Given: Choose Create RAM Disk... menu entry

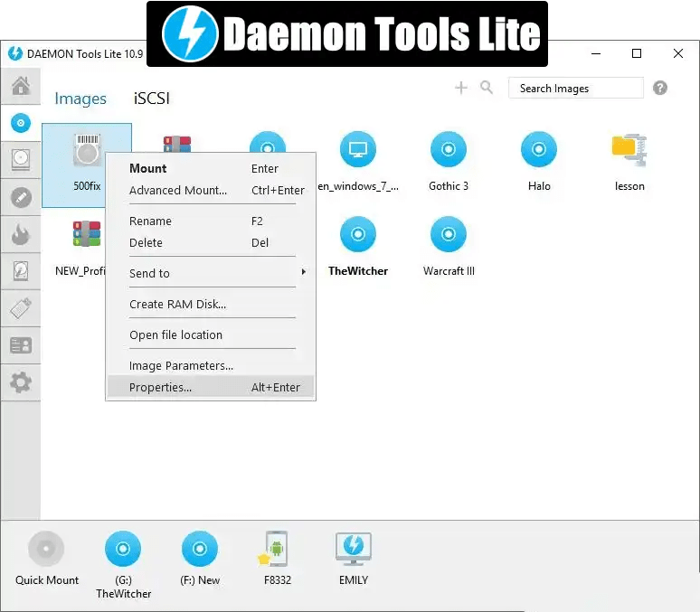Looking at the screenshot, I should click(x=211, y=304).
